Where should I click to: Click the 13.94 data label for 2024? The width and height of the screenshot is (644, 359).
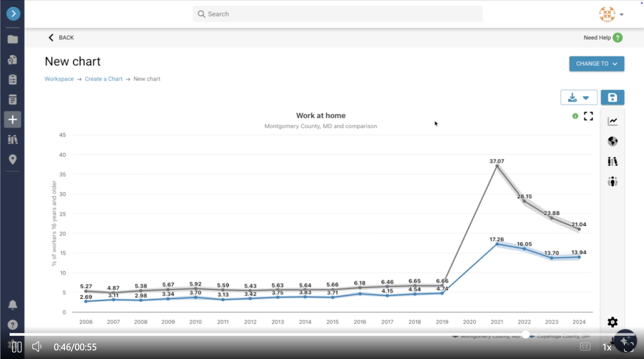pyautogui.click(x=579, y=252)
